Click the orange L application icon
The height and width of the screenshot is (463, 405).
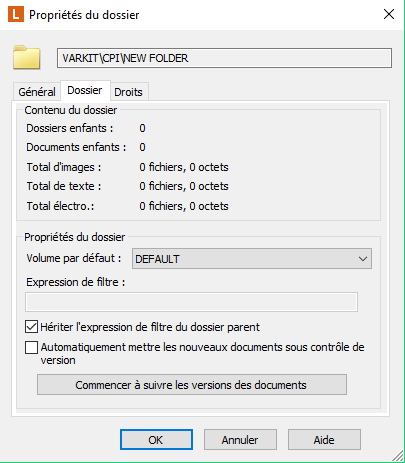pyautogui.click(x=16, y=14)
